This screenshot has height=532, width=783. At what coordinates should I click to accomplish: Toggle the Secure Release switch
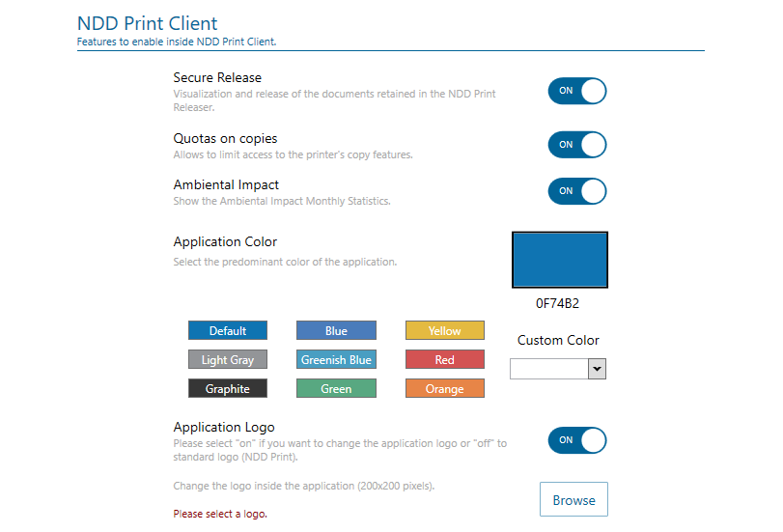tap(576, 91)
